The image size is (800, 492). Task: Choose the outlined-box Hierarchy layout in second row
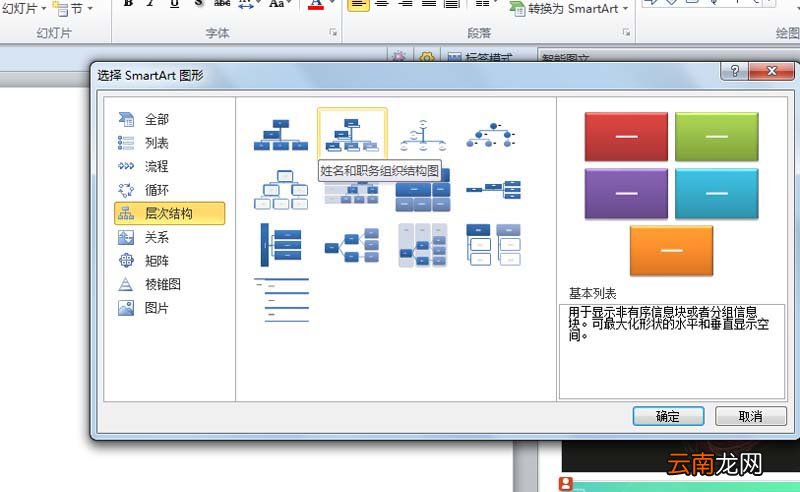pyautogui.click(x=281, y=190)
